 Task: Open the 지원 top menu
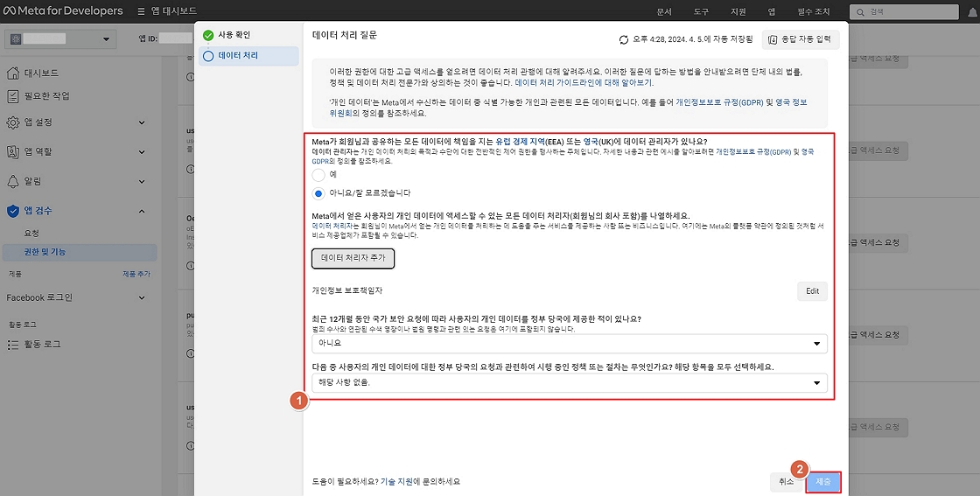pos(738,12)
